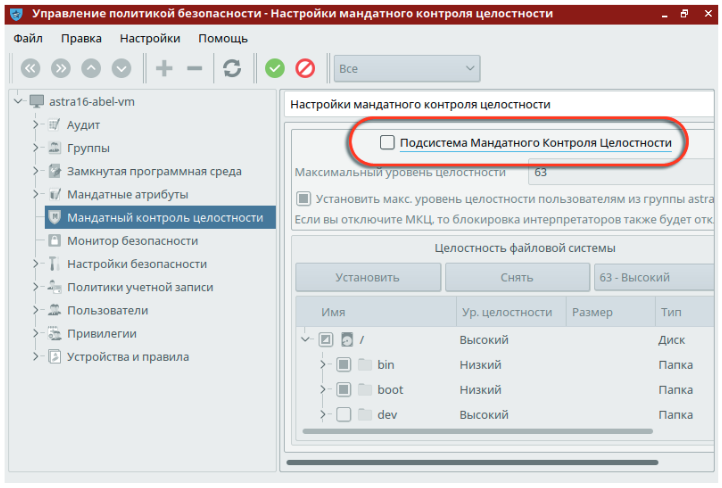Open the Настройки menu
This screenshot has width=722, height=488.
coord(150,38)
